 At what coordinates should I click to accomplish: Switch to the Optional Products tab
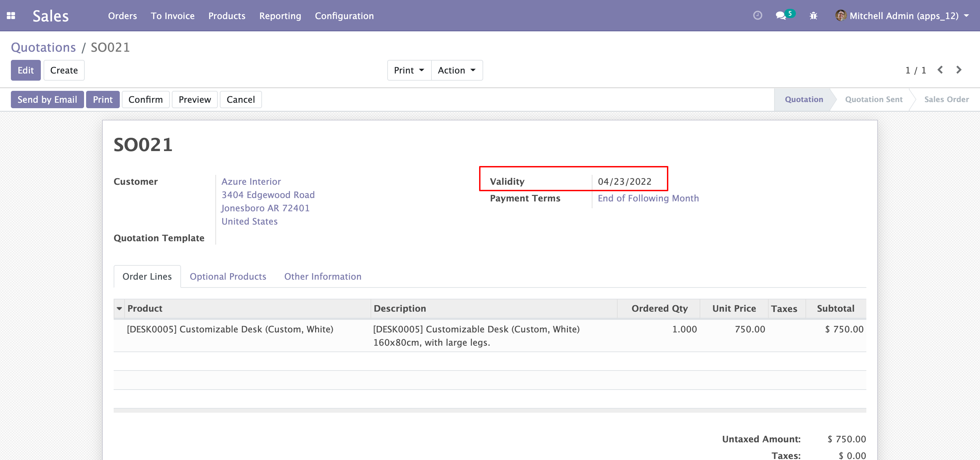point(228,277)
